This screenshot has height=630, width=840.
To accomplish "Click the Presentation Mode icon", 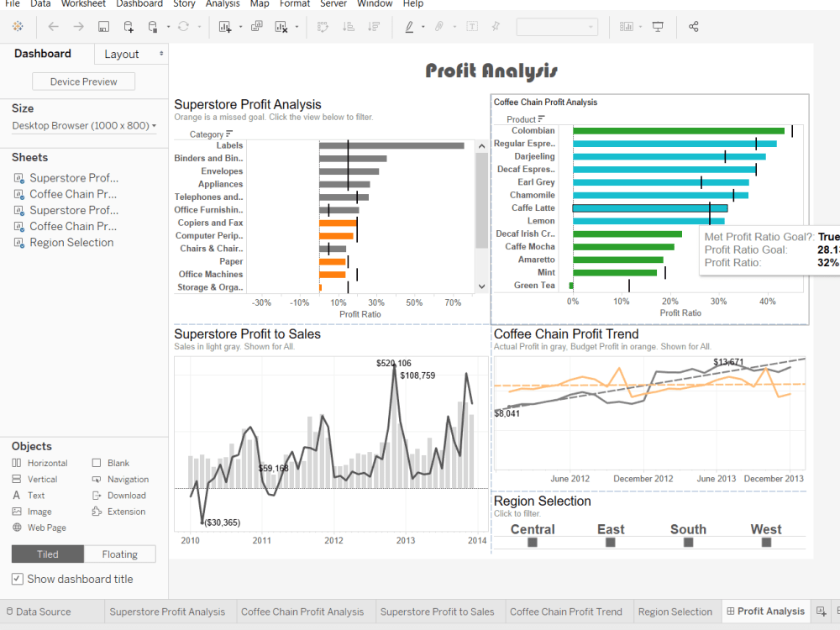I will click(658, 26).
